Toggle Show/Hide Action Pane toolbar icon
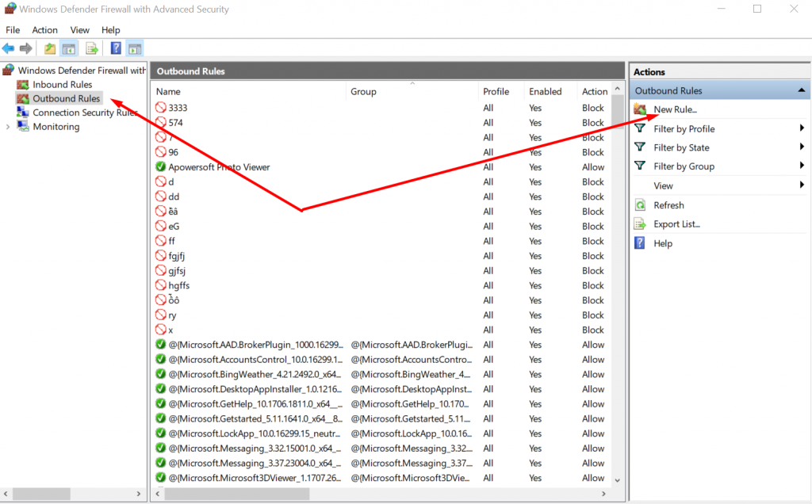Image resolution: width=812 pixels, height=504 pixels. [x=134, y=48]
